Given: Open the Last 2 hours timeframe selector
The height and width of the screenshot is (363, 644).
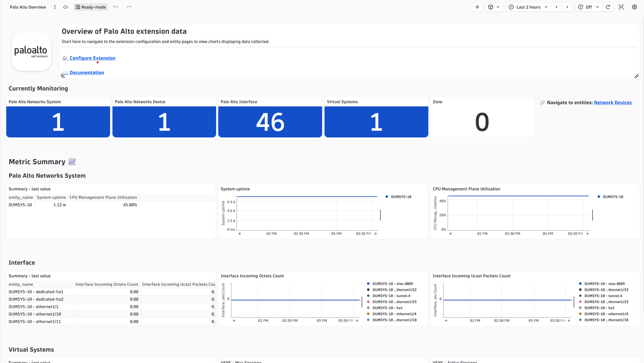Looking at the screenshot, I should (528, 7).
